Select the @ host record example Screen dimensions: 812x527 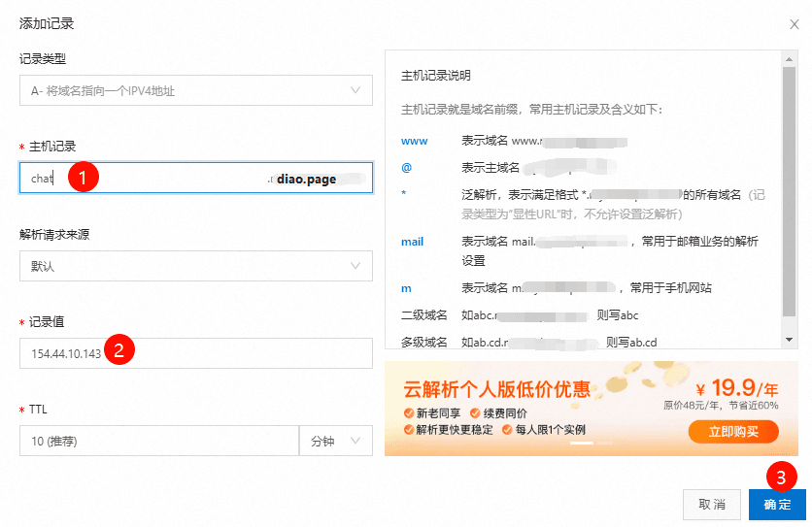click(407, 167)
